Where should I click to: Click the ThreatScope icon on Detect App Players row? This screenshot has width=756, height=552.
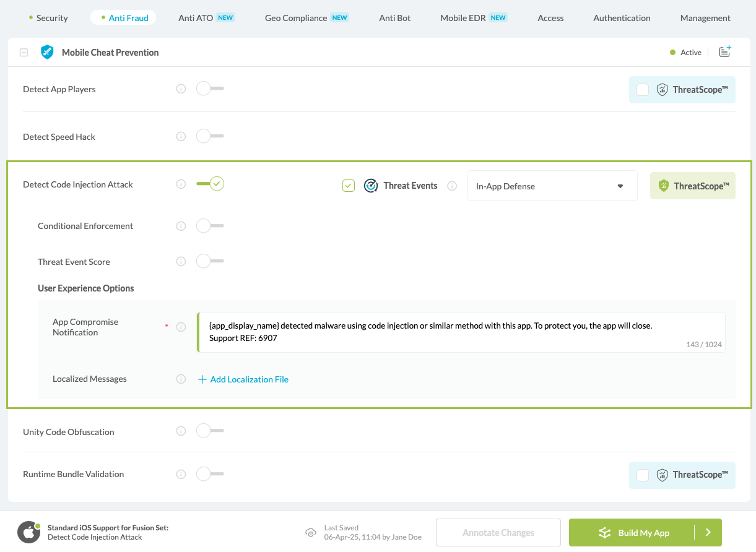pyautogui.click(x=663, y=89)
